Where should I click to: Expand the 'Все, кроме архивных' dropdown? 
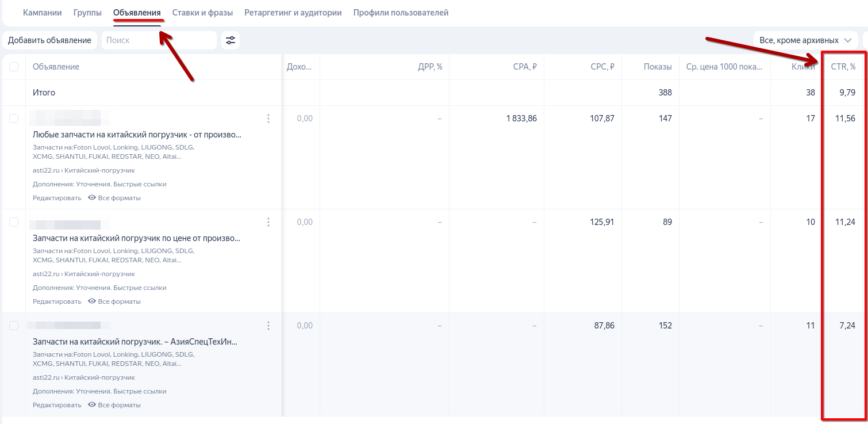[805, 40]
